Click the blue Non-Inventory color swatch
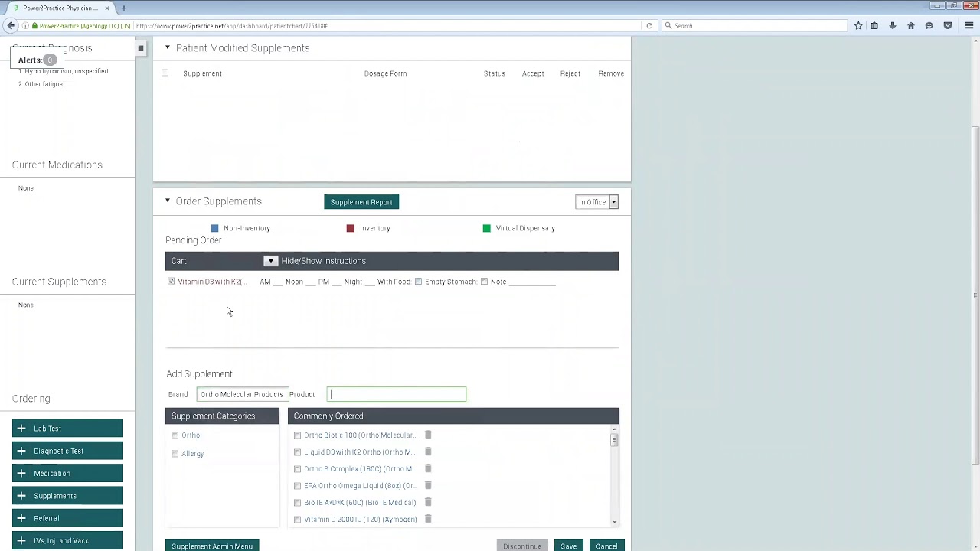 (x=214, y=228)
